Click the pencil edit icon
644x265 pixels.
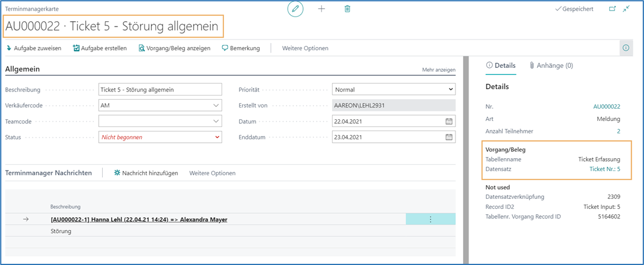(295, 9)
